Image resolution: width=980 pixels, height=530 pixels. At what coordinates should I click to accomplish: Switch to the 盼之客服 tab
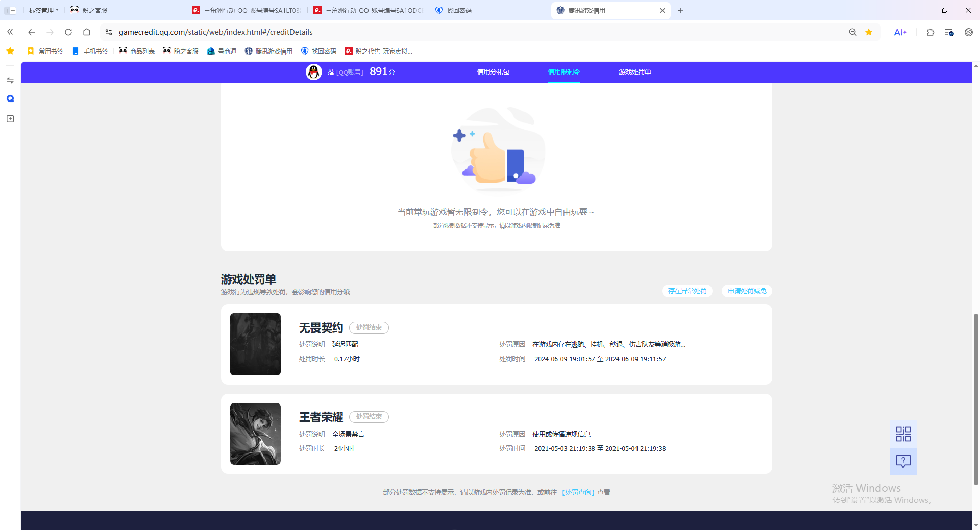[x=125, y=10]
